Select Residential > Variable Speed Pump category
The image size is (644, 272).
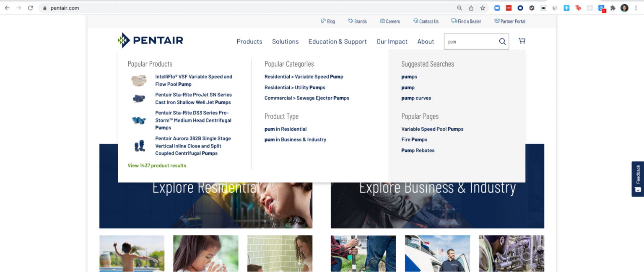point(304,77)
